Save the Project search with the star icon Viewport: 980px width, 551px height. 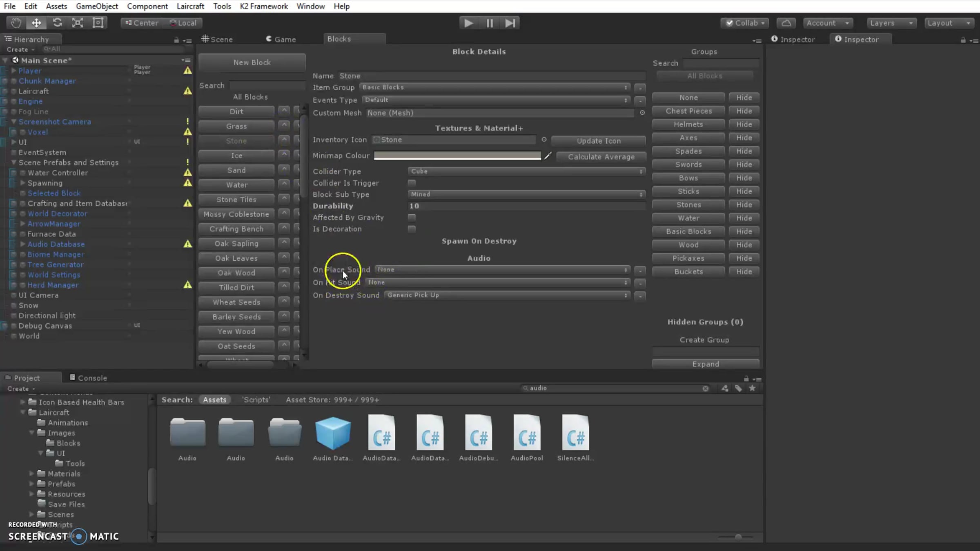752,389
